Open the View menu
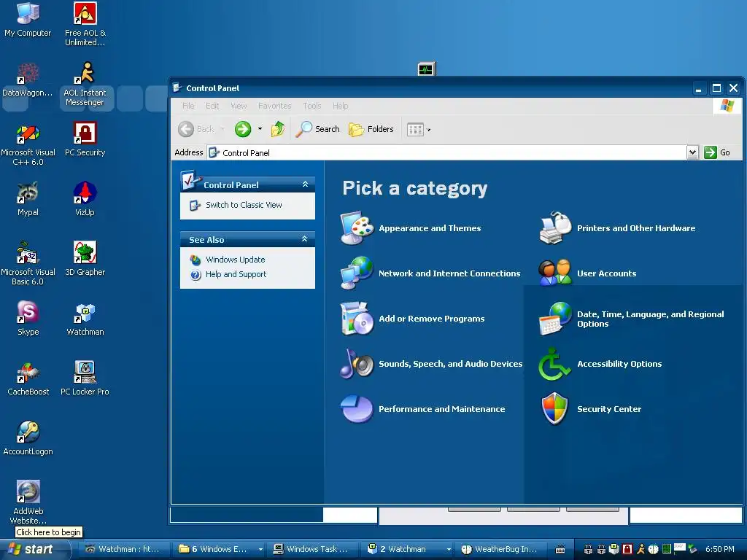Image resolution: width=747 pixels, height=560 pixels. [239, 106]
